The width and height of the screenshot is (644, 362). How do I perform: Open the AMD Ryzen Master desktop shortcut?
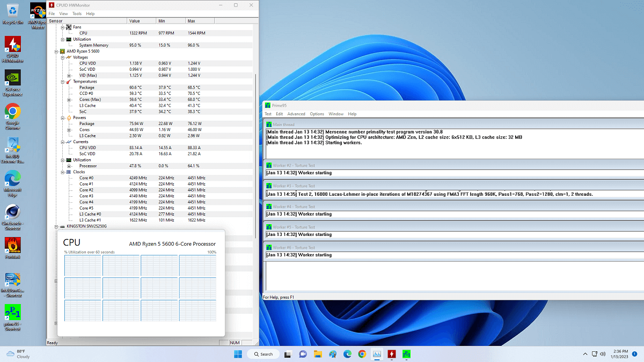38,16
